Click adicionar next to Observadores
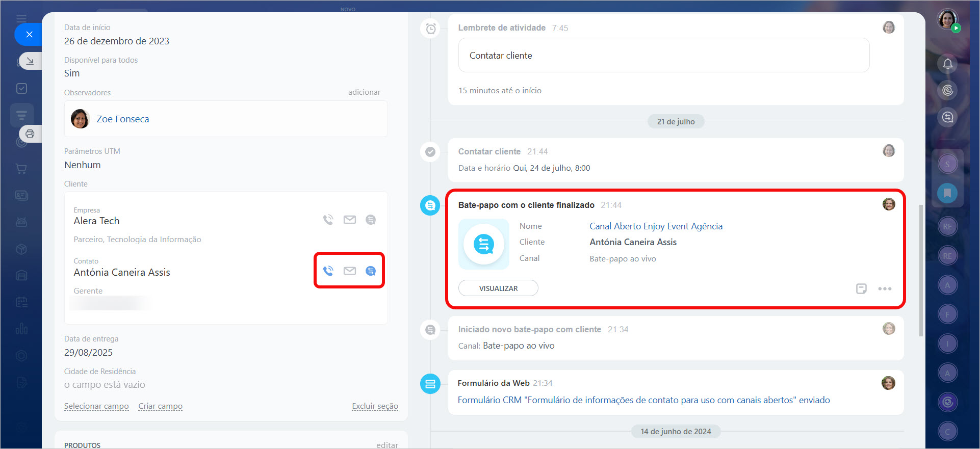980x449 pixels. coord(364,92)
